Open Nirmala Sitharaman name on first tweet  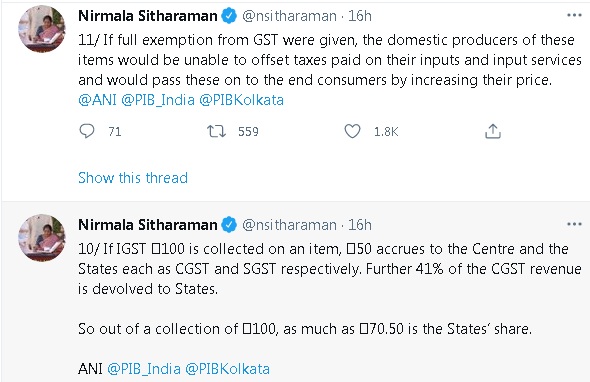click(x=148, y=16)
